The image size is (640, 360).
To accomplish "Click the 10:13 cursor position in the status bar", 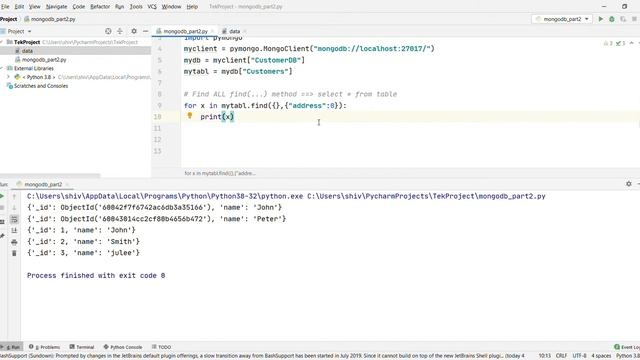I will pyautogui.click(x=544, y=356).
